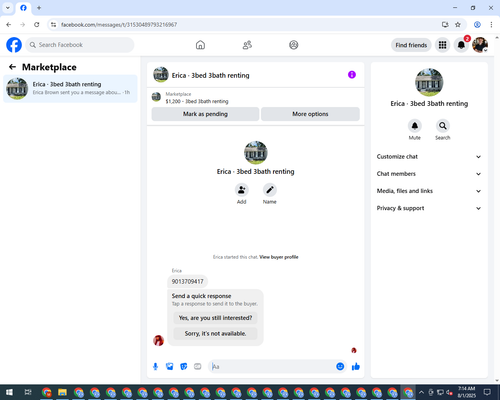The height and width of the screenshot is (400, 500).
Task: Go to the Home feed icon
Action: (x=200, y=45)
